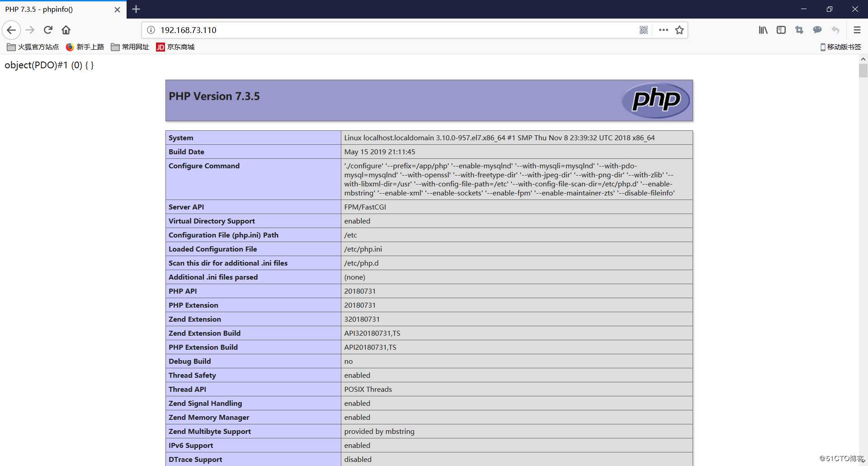The image size is (868, 466).
Task: Click the Loaded Configuration File /etc/php.ini value
Action: pyautogui.click(x=363, y=249)
